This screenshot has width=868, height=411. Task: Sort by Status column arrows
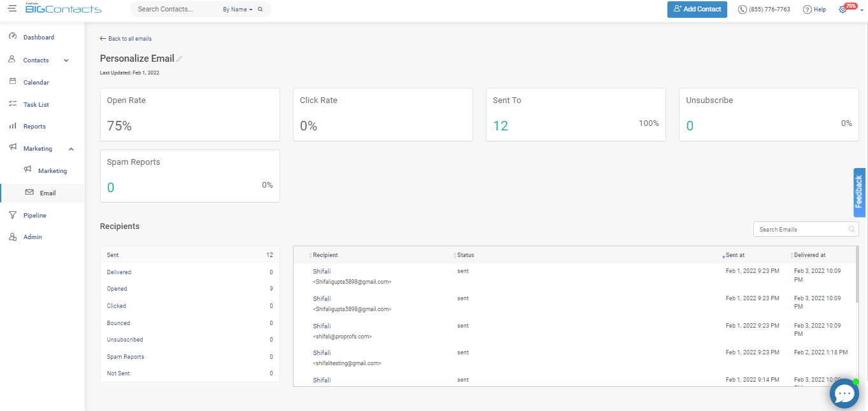tap(454, 256)
